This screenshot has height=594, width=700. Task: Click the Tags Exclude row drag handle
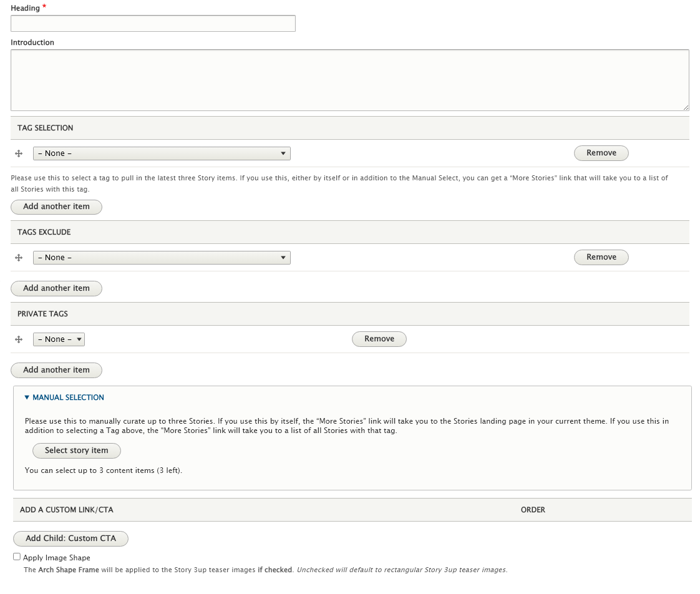coord(19,258)
